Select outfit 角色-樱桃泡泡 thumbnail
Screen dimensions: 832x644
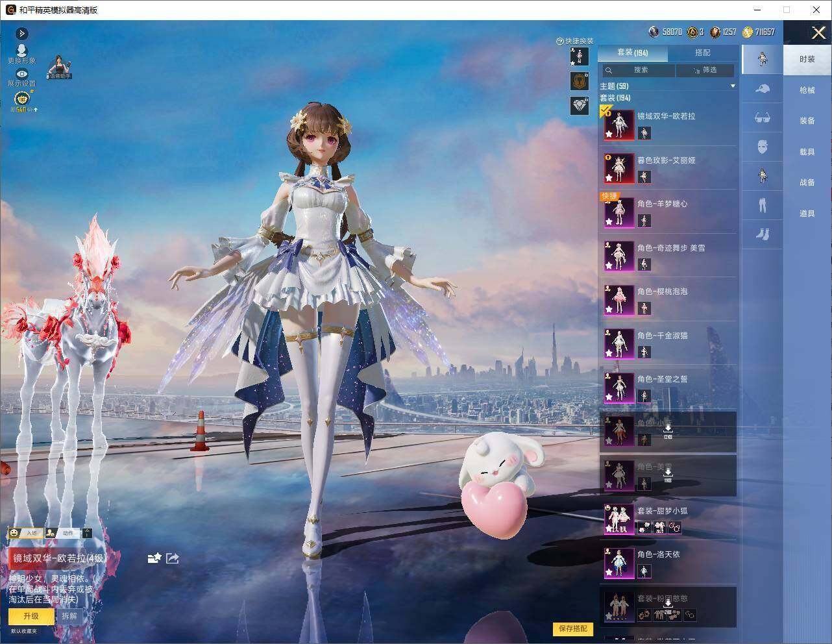pos(619,300)
